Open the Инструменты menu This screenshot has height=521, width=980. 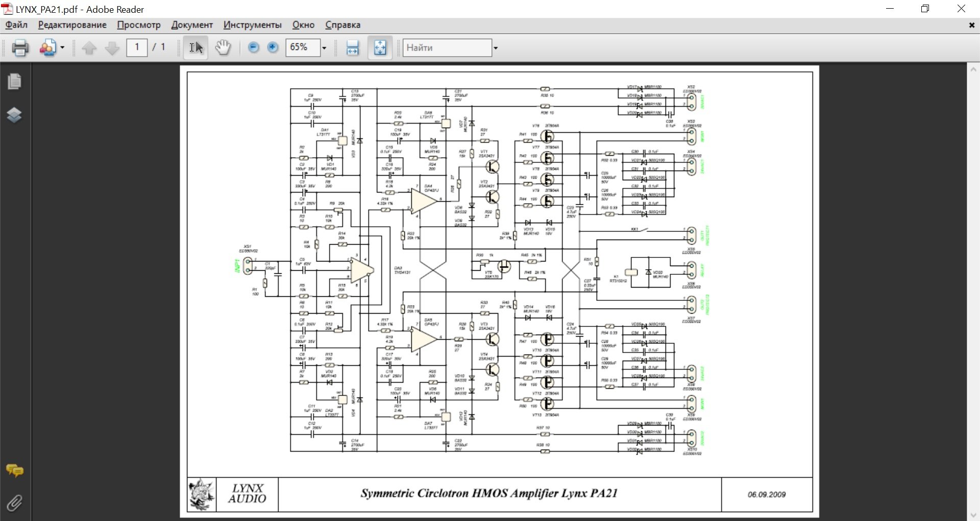[x=252, y=25]
